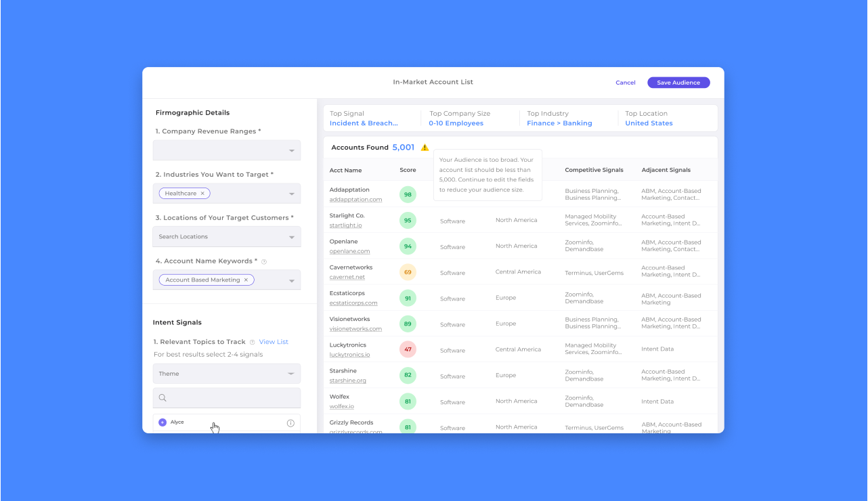Open the wolfex.io link
This screenshot has height=501, width=868.
point(342,406)
